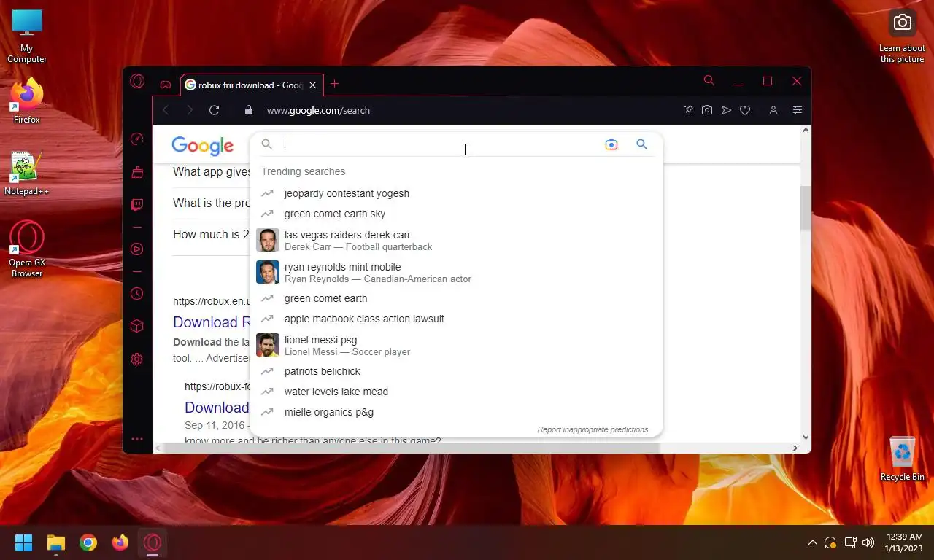Open Notepad++ desktop shortcut
The image size is (934, 560).
[x=27, y=174]
